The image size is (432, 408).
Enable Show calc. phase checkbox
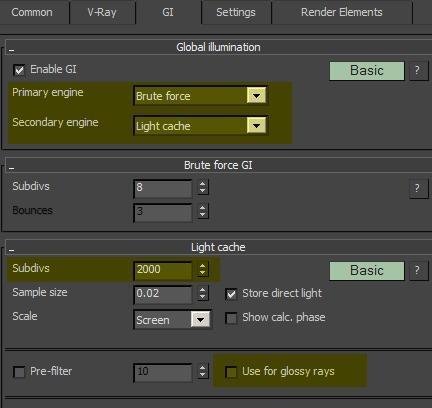pyautogui.click(x=231, y=318)
